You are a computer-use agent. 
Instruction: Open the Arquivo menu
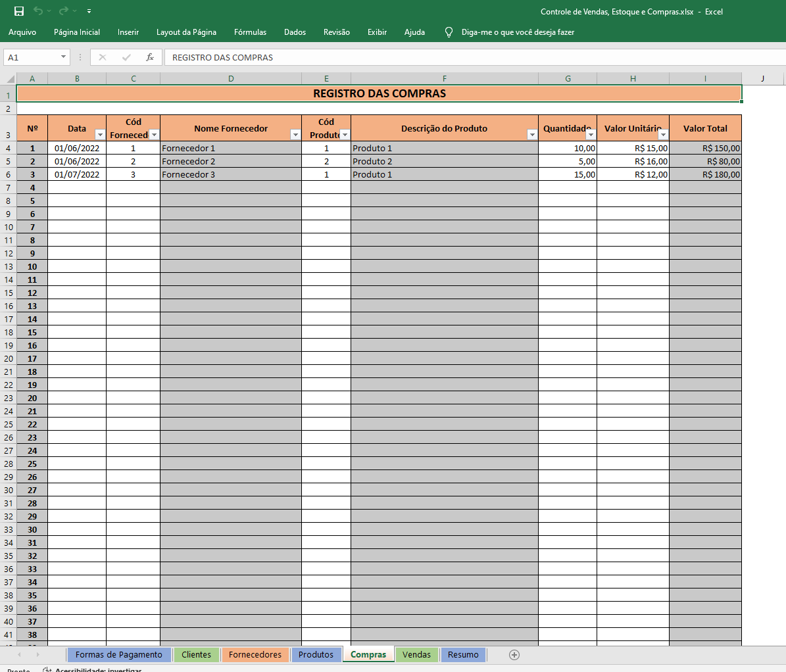22,32
